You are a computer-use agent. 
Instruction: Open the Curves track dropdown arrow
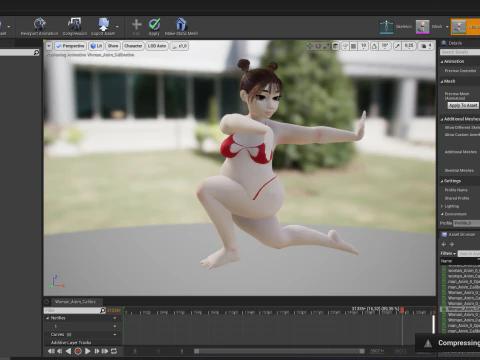115,334
